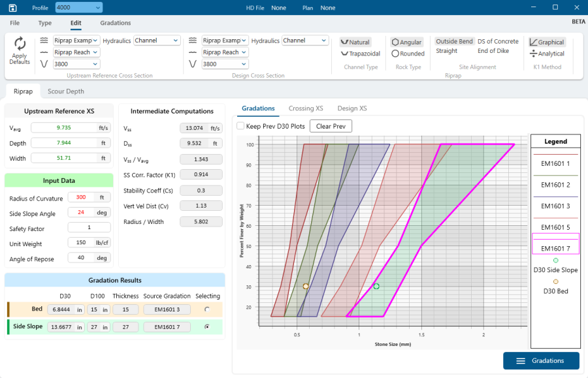
Task: Choose the Rounded rock type
Action: tap(408, 54)
